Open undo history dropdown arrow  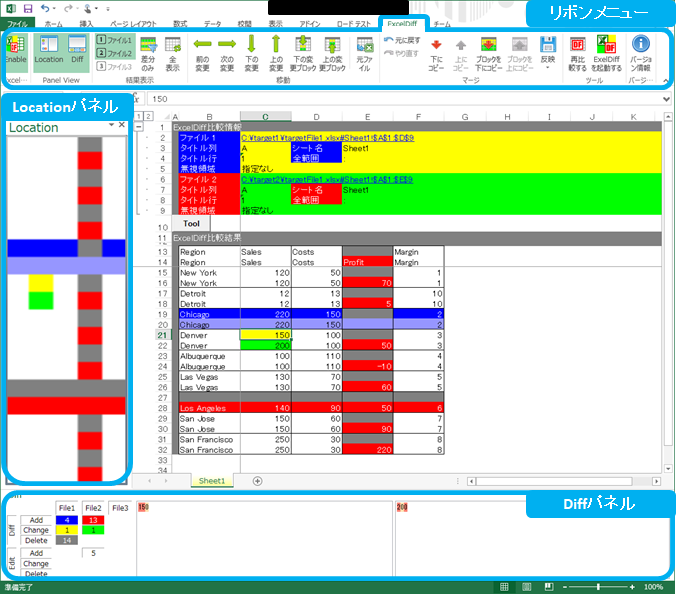tap(54, 8)
